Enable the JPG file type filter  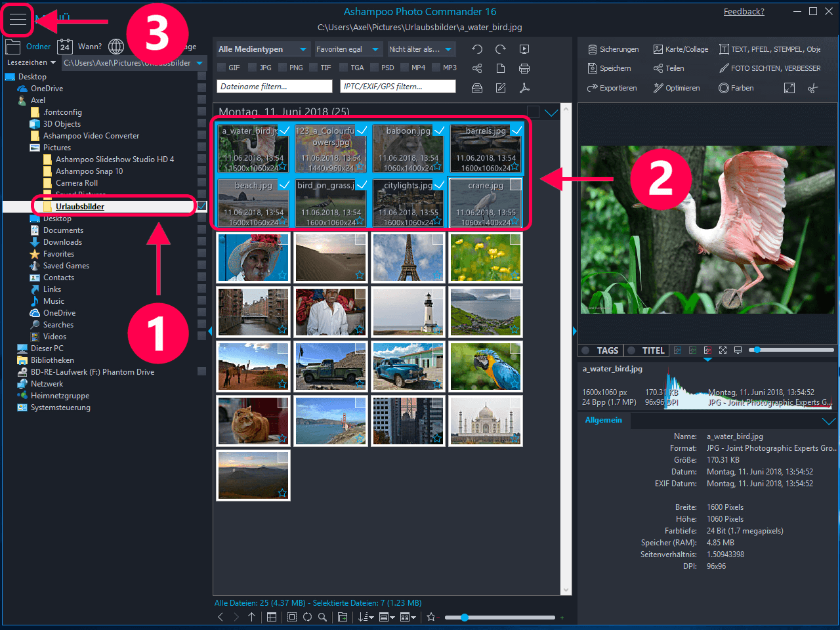click(x=252, y=68)
